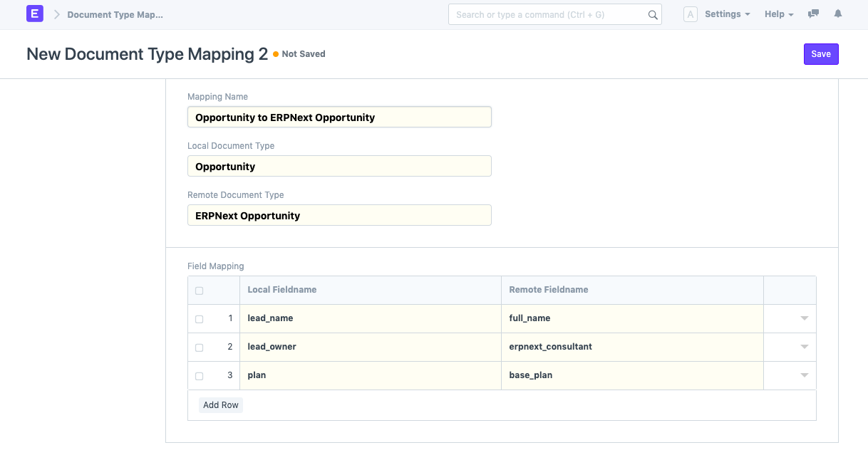Focus the Mapping Name input field
This screenshot has width=868, height=465.
click(x=339, y=117)
